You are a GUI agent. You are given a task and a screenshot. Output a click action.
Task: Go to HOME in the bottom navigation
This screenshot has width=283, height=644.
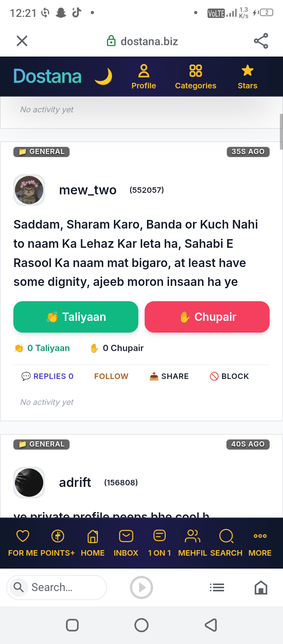[x=93, y=543]
